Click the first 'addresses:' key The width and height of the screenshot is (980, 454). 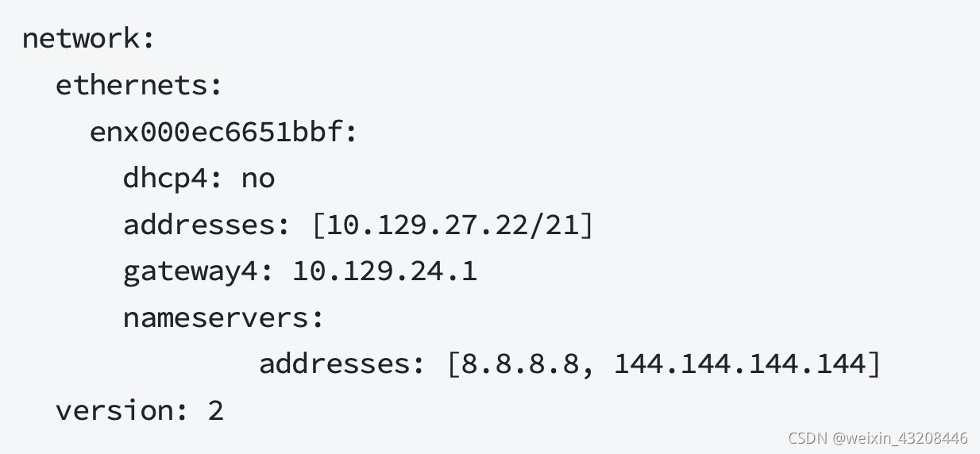207,225
